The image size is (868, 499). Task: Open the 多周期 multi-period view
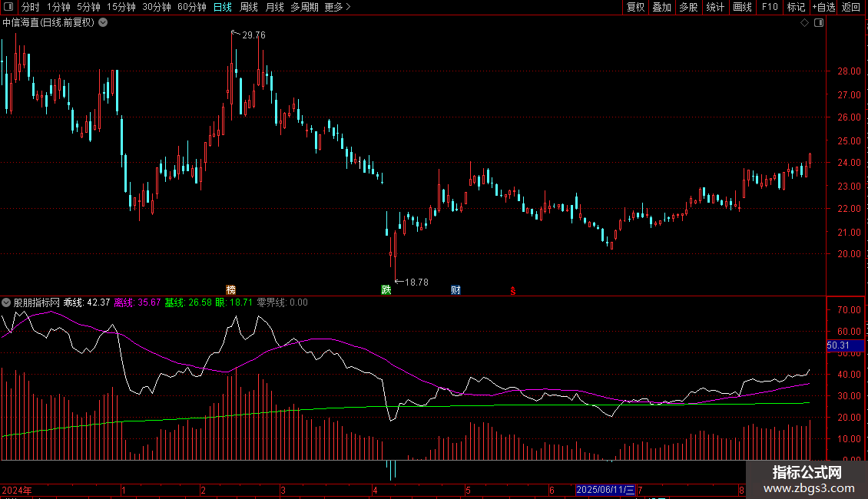coord(304,7)
